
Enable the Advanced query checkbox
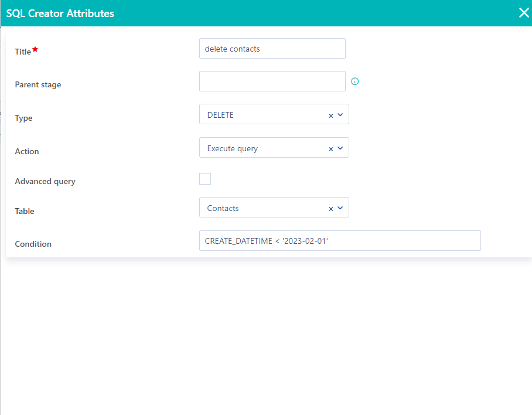tap(205, 179)
